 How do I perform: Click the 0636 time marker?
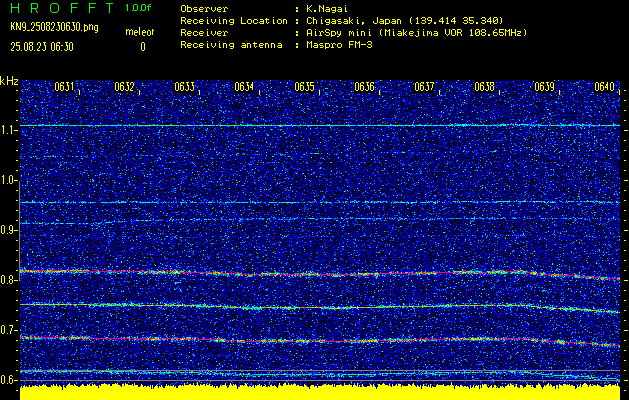pyautogui.click(x=365, y=87)
